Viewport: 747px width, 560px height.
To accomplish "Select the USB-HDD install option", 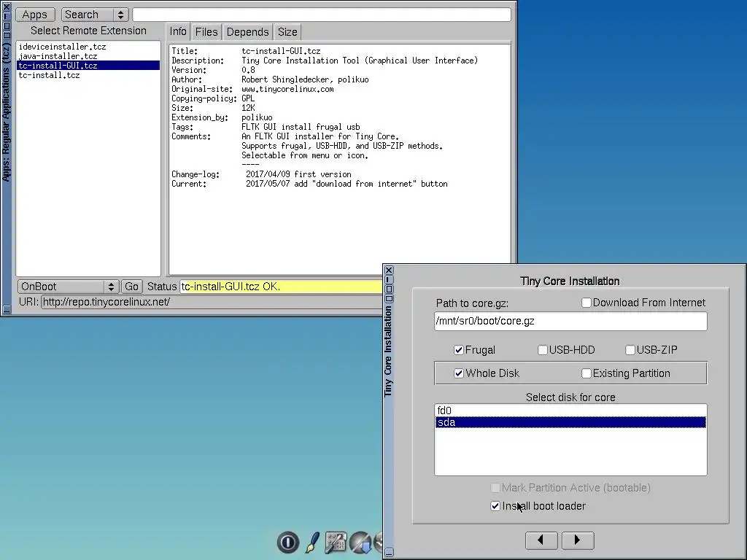I will (x=543, y=350).
